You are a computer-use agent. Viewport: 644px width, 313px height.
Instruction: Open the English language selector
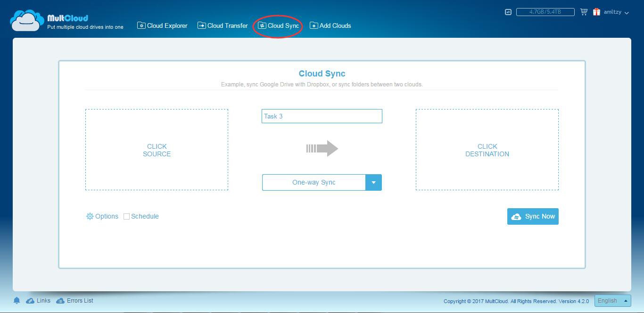pos(612,301)
